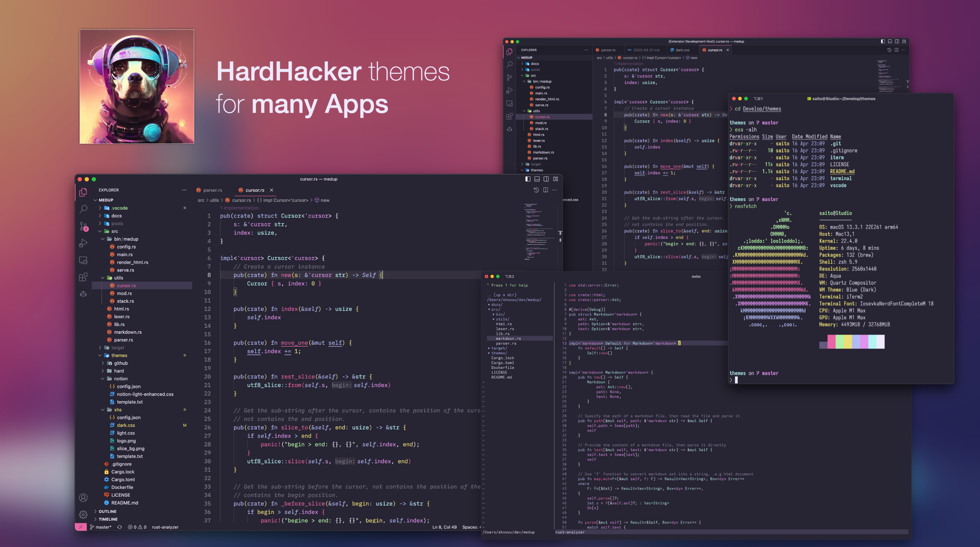
Task: Open more actions in front editor toolbar
Action: pos(555,190)
